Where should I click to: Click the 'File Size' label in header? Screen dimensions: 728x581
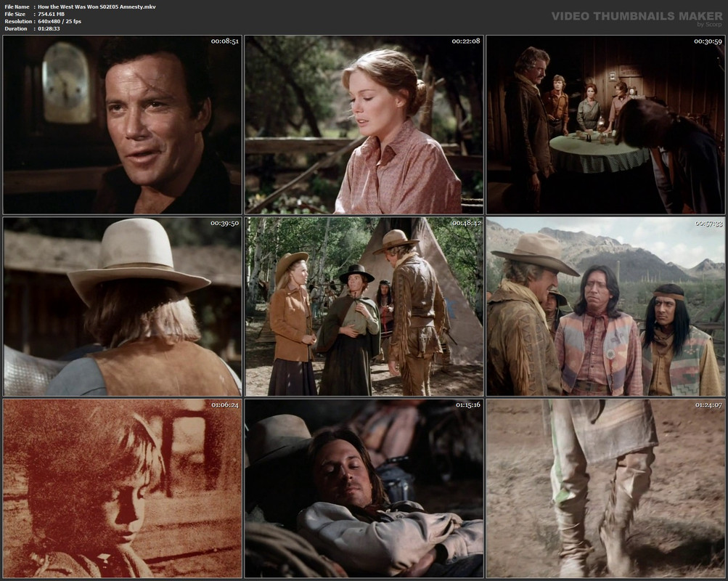tap(15, 15)
